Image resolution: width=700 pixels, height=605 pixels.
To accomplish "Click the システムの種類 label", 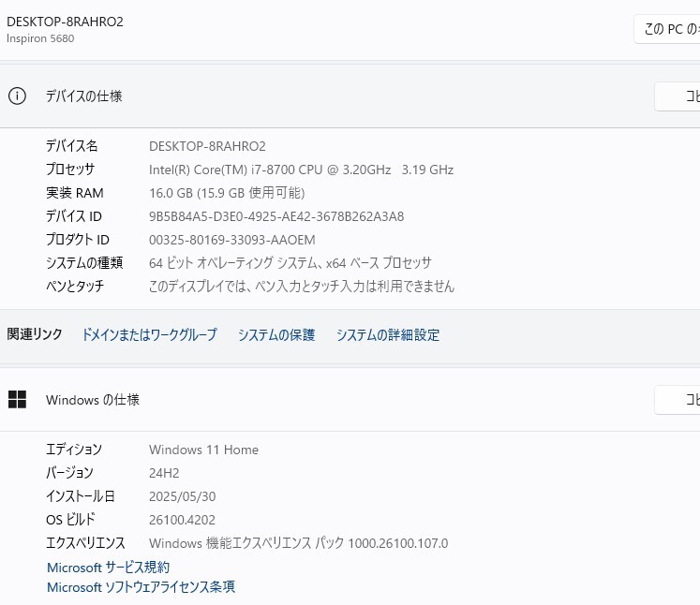I will [x=84, y=262].
